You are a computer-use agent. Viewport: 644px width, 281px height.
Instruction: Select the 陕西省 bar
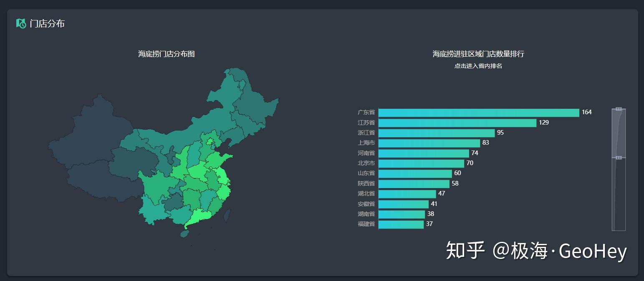pyautogui.click(x=414, y=183)
